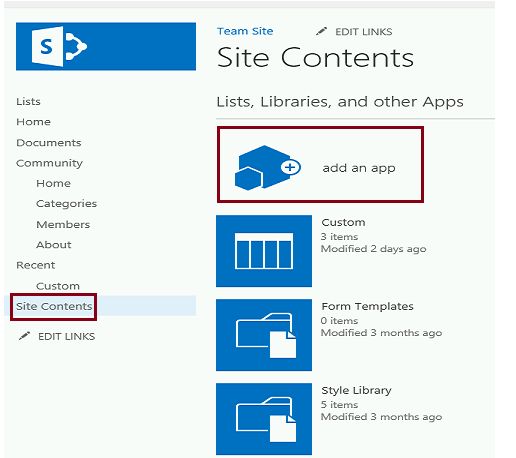Open Home under Community
516x458 pixels.
pyautogui.click(x=53, y=183)
